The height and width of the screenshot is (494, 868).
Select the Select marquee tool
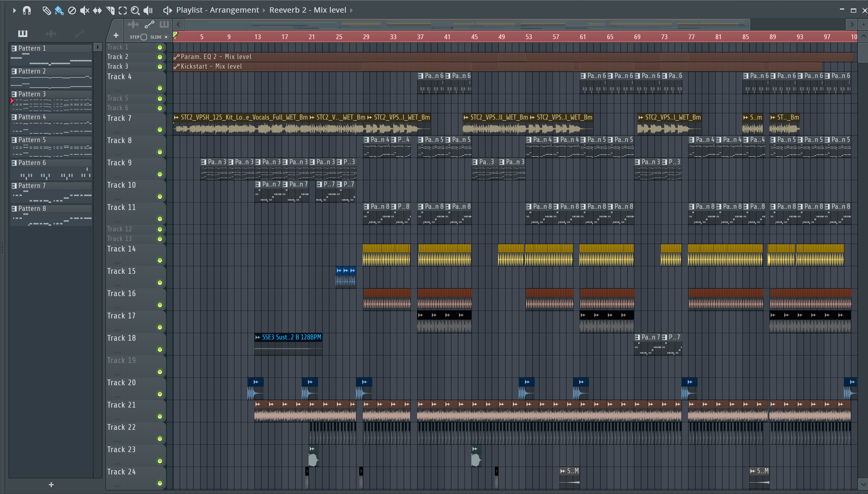click(x=123, y=11)
